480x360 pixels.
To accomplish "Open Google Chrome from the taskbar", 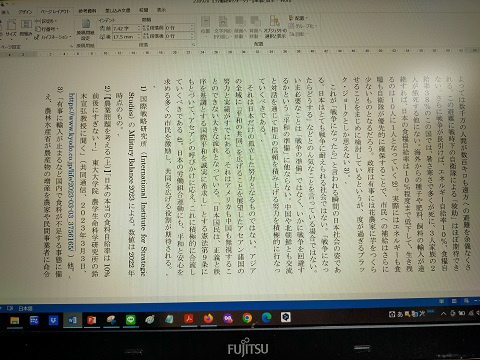I will [x=247, y=318].
